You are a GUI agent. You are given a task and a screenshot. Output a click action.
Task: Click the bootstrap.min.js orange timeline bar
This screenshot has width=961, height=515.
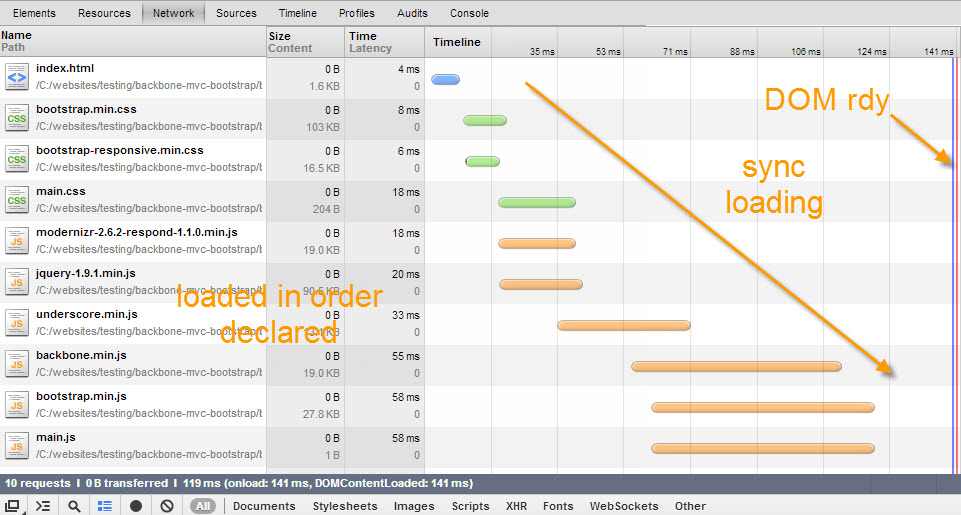(763, 408)
